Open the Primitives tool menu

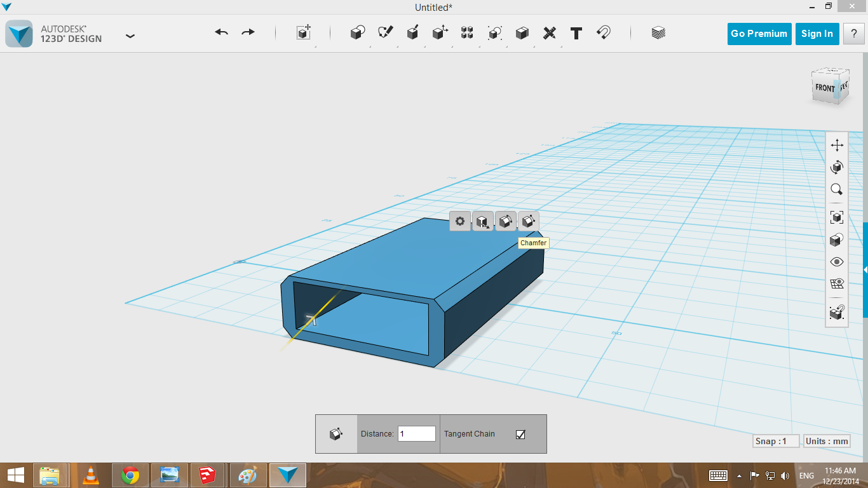tap(358, 33)
